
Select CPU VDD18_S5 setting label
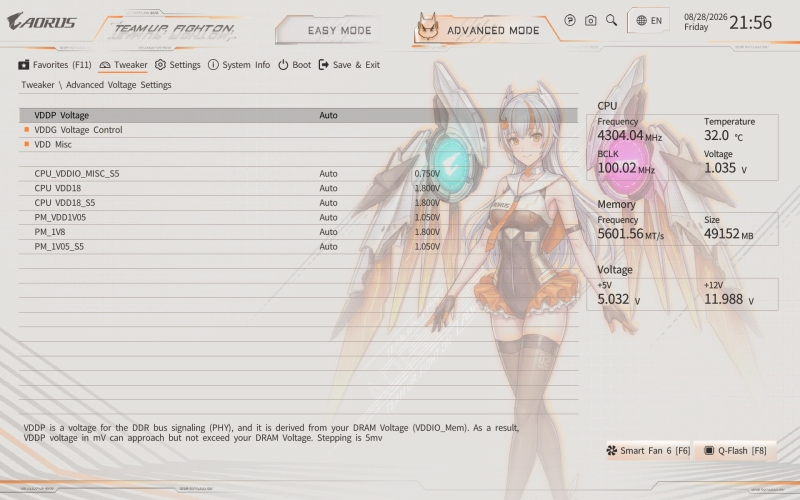tap(64, 203)
